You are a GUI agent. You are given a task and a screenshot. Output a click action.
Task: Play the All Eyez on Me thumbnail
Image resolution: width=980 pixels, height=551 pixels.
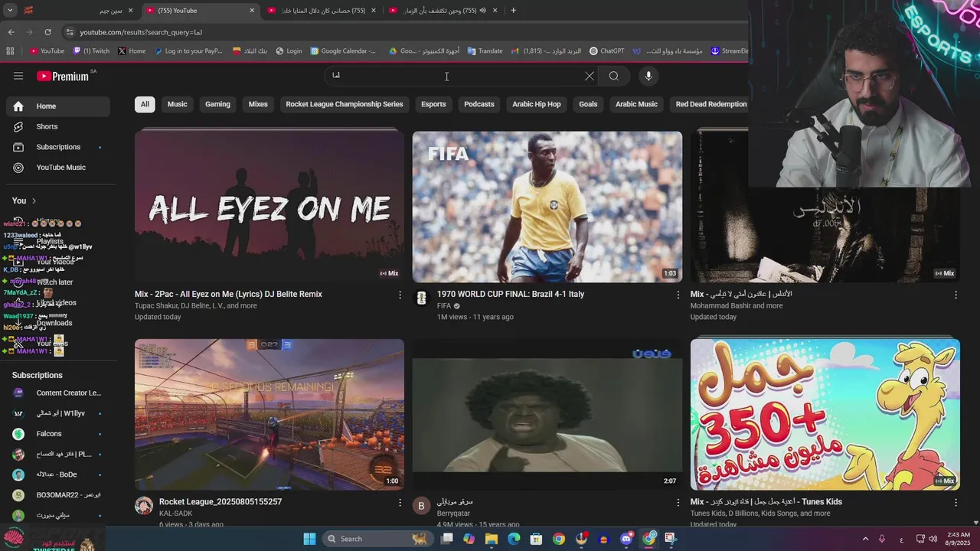269,207
